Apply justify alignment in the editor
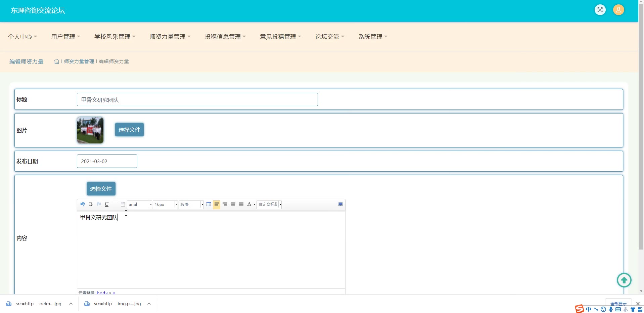This screenshot has height=313, width=644. [241, 204]
